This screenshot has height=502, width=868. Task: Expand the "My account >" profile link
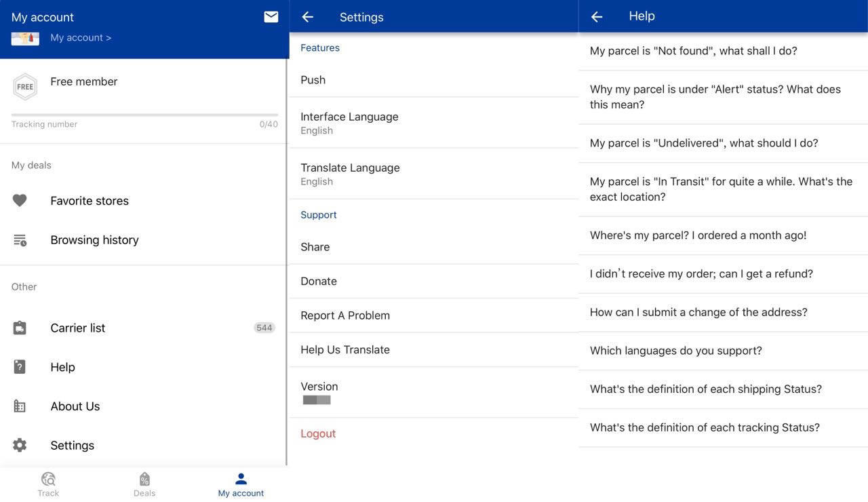81,38
